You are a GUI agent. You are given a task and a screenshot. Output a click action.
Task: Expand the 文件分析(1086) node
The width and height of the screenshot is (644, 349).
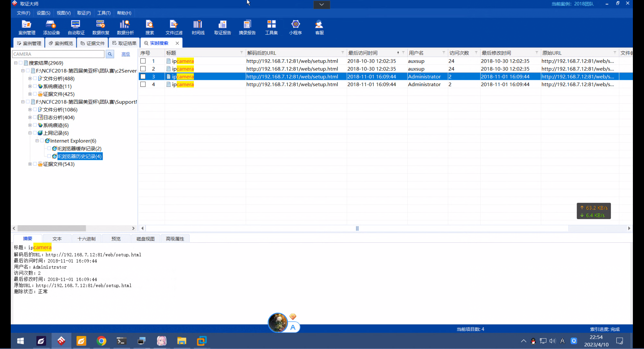[30, 109]
